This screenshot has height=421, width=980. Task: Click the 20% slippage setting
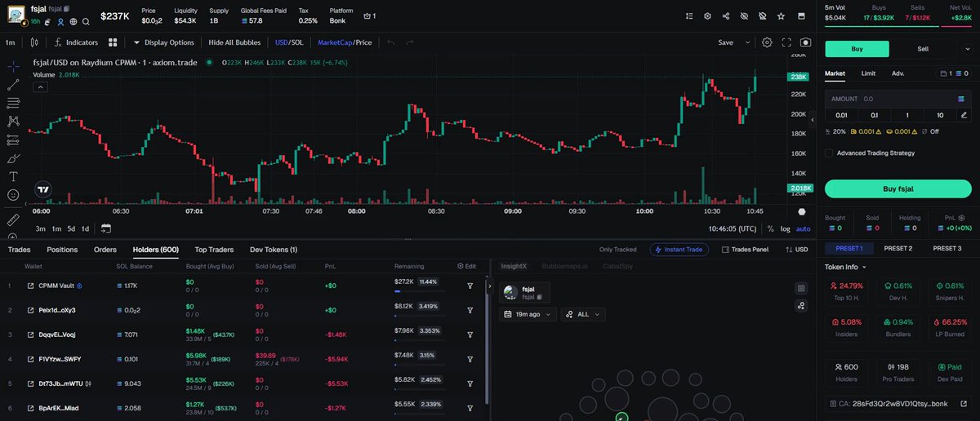tap(835, 131)
